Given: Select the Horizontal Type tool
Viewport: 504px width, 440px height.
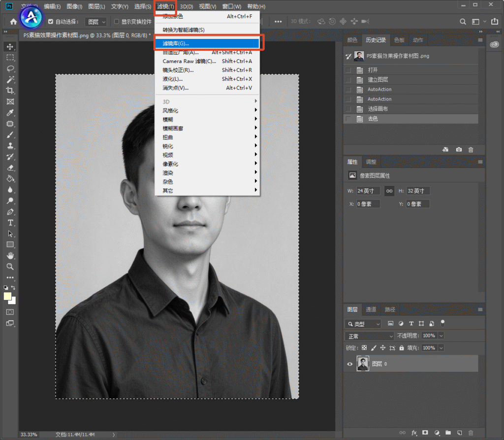Looking at the screenshot, I should [x=10, y=223].
